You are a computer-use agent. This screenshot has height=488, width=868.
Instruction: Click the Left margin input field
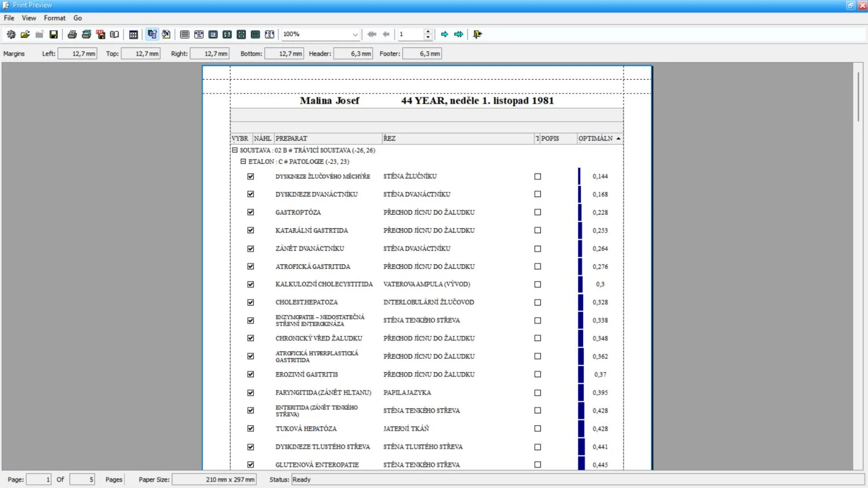pyautogui.click(x=77, y=54)
